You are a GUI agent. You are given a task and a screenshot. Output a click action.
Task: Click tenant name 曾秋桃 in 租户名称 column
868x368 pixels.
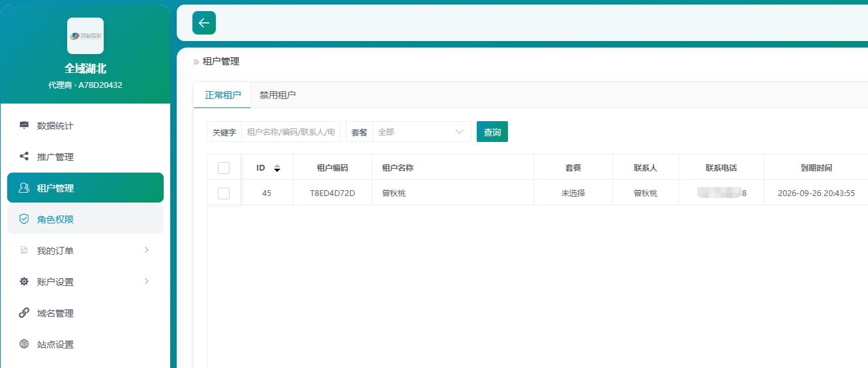tap(394, 193)
